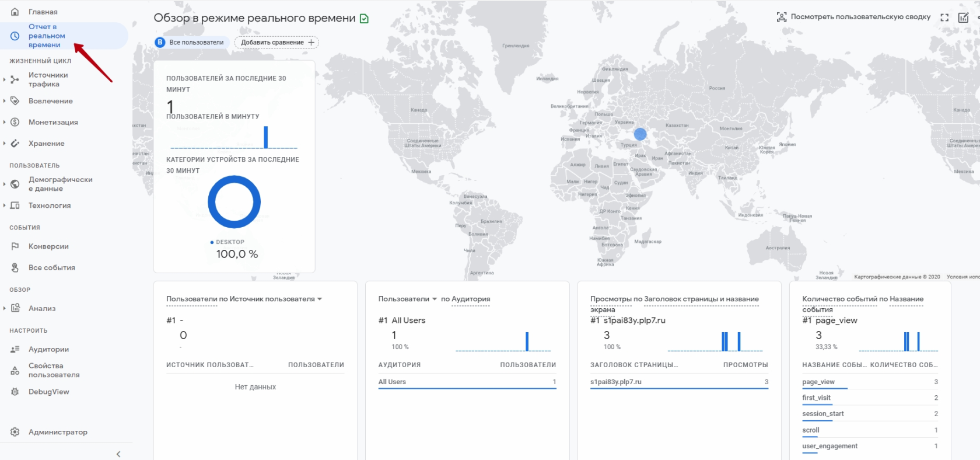This screenshot has width=980, height=460.
Task: Click the users per minute bar chart
Action: (x=234, y=137)
